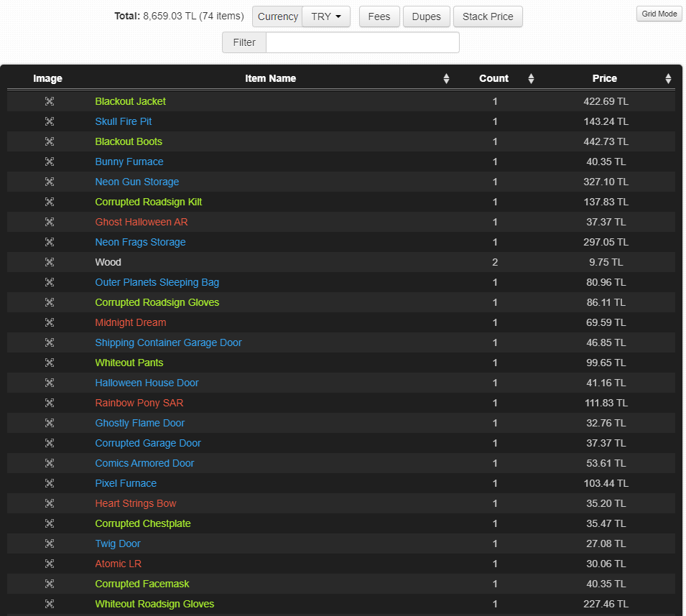Click the image icon in Skull Fire Pit row
Image resolution: width=686 pixels, height=616 pixels.
pyautogui.click(x=50, y=121)
